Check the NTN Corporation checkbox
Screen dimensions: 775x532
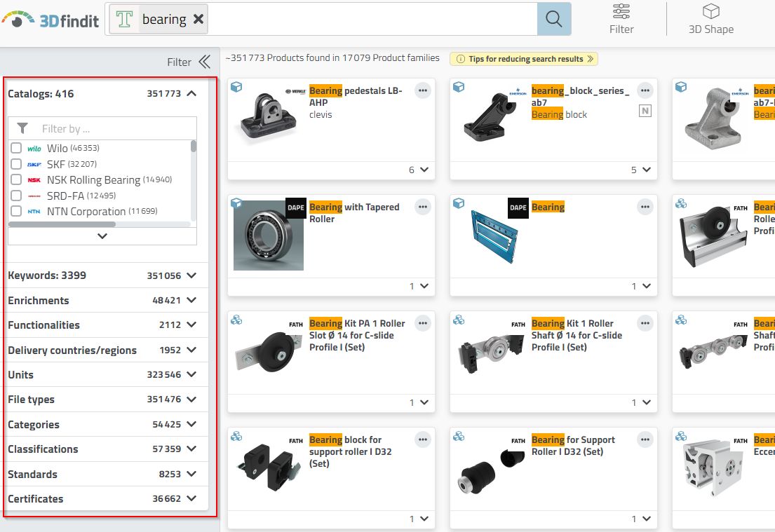[16, 211]
